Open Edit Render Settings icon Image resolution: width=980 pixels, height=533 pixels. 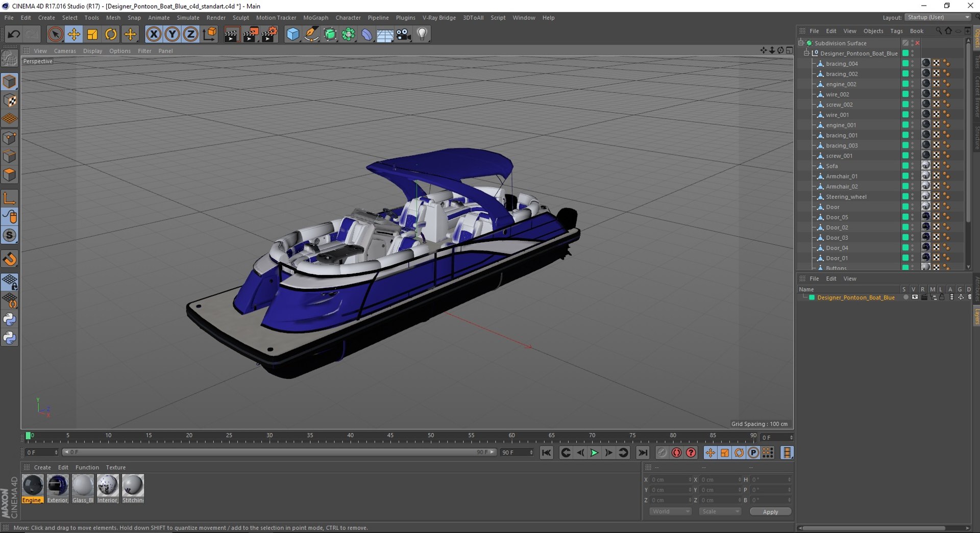(x=269, y=34)
